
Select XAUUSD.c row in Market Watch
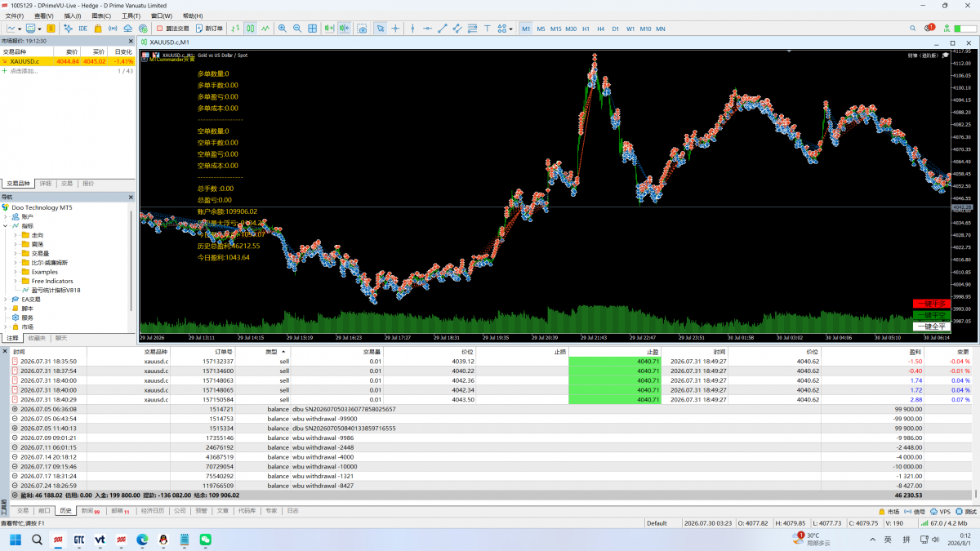pyautogui.click(x=68, y=61)
